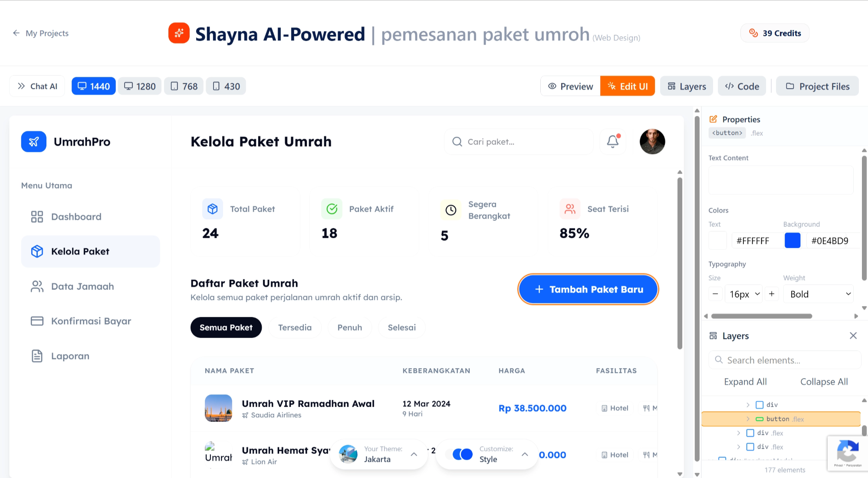Select the 1440 desktop viewport size

coord(93,86)
